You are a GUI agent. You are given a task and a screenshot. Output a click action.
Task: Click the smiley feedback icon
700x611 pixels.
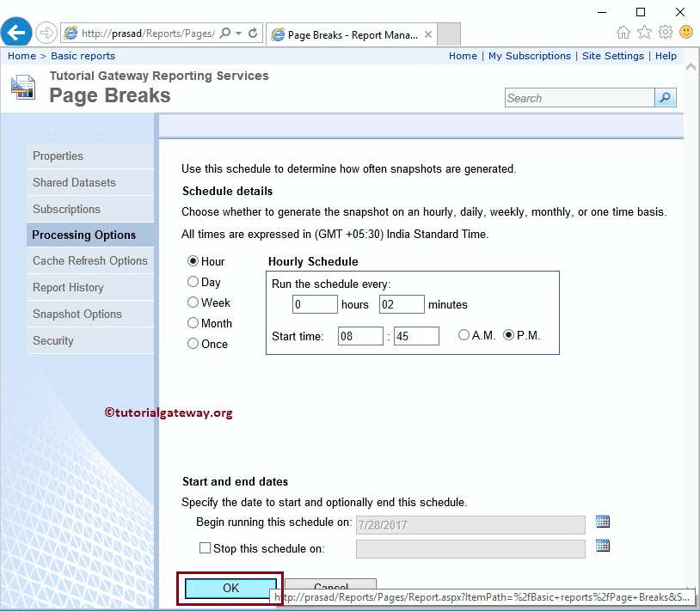tap(686, 32)
